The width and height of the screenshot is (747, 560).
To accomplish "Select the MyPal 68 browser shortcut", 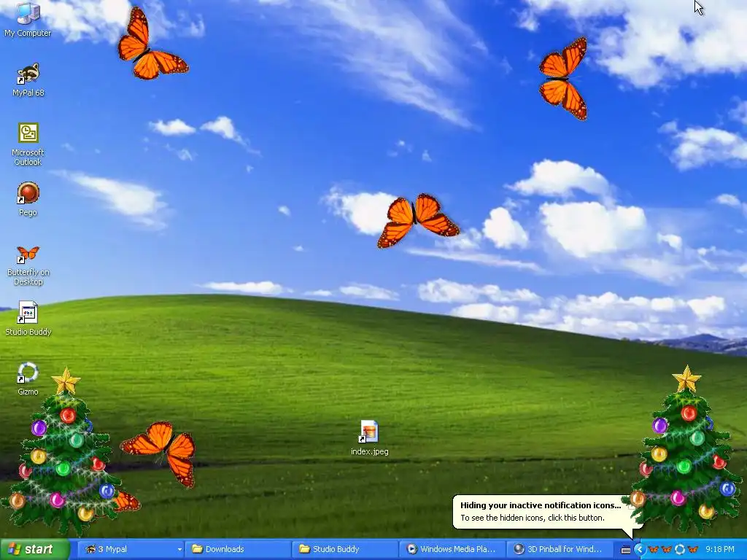I will coord(28,80).
